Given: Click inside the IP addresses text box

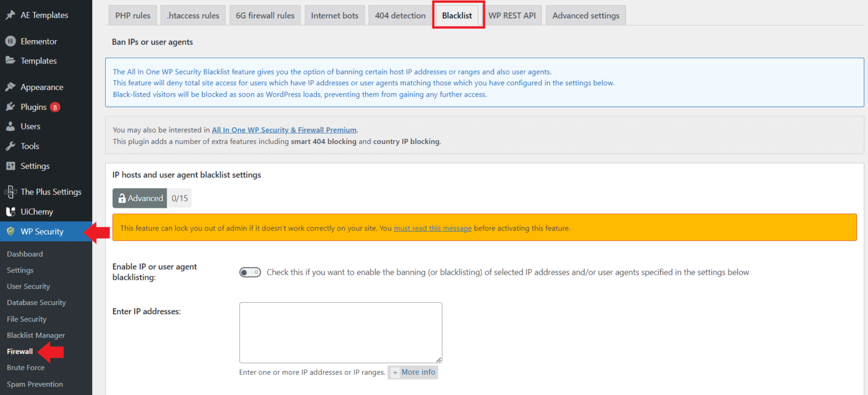Looking at the screenshot, I should pyautogui.click(x=340, y=332).
